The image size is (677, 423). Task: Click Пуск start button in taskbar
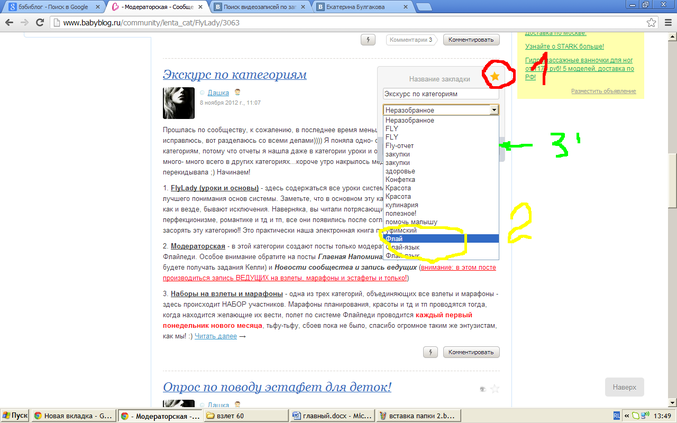click(15, 414)
